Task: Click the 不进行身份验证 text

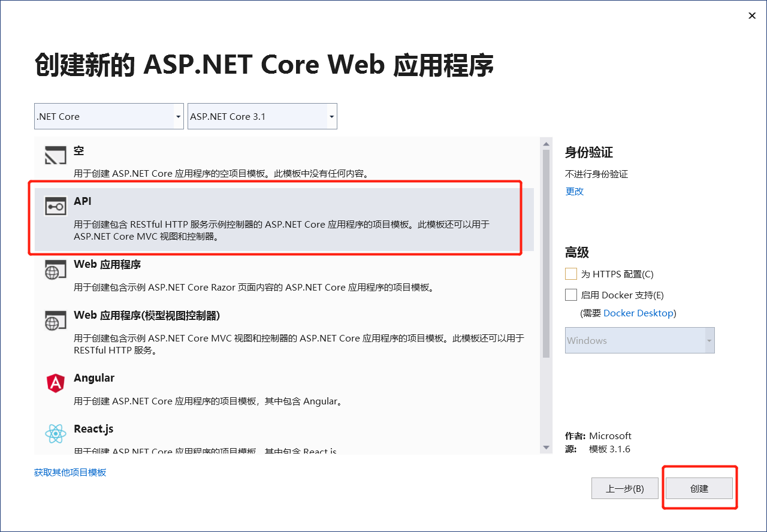Action: [597, 174]
